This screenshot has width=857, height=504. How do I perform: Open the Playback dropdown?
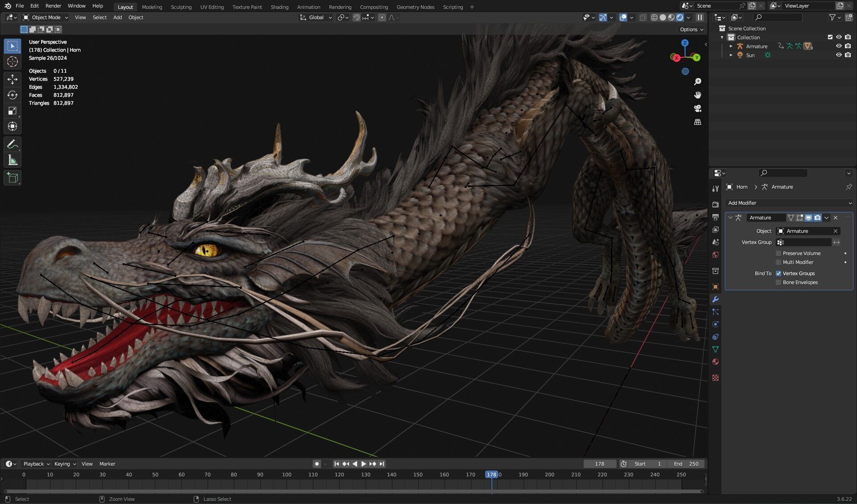point(36,464)
